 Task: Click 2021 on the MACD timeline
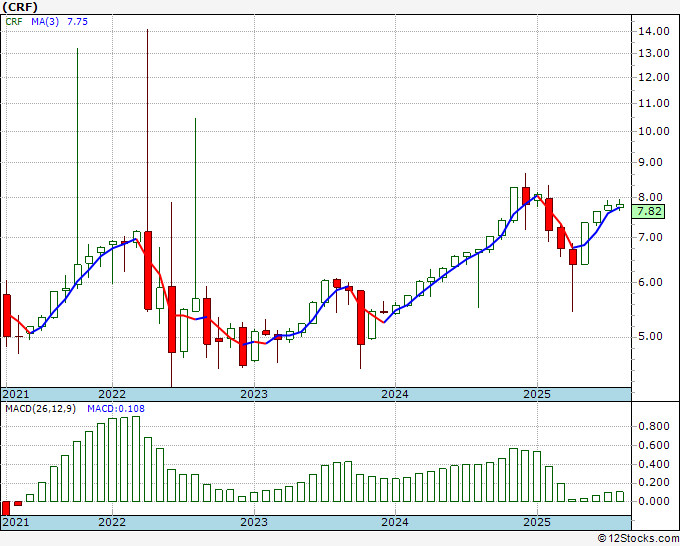point(16,522)
